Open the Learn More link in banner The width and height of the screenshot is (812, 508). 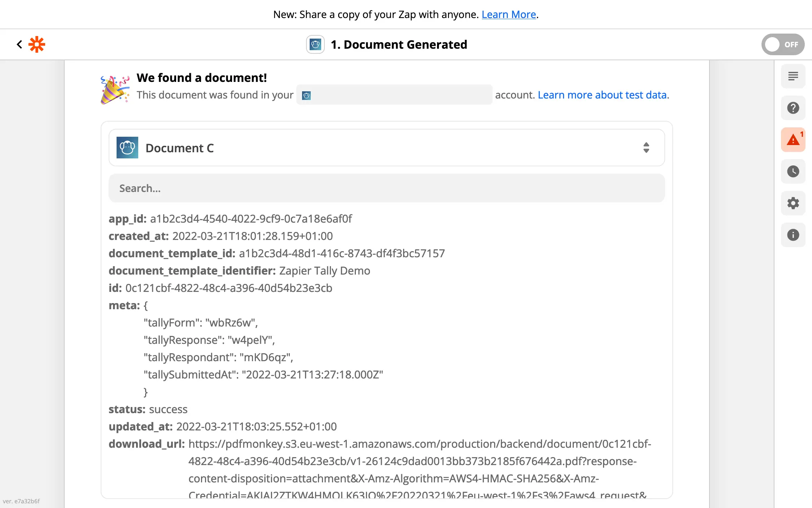508,14
